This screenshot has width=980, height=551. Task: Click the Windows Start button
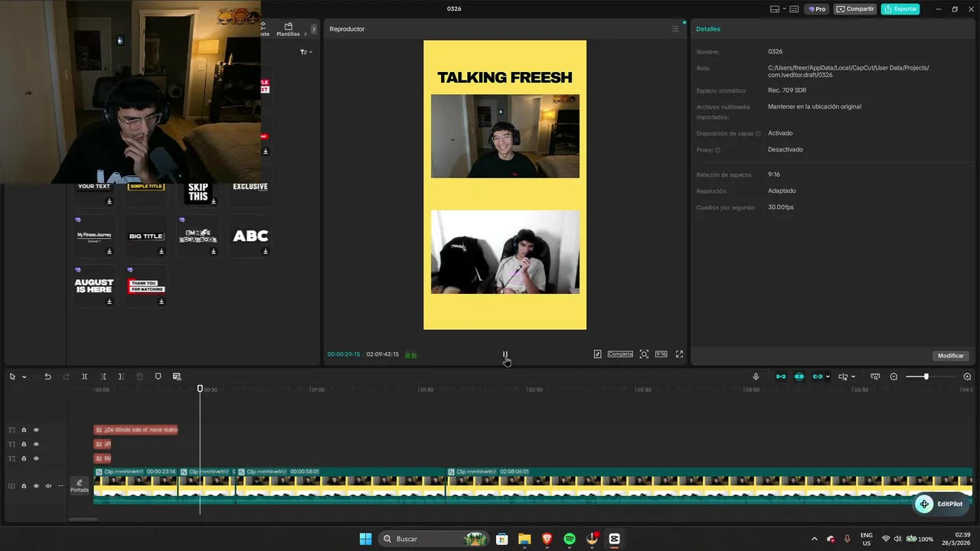(365, 539)
